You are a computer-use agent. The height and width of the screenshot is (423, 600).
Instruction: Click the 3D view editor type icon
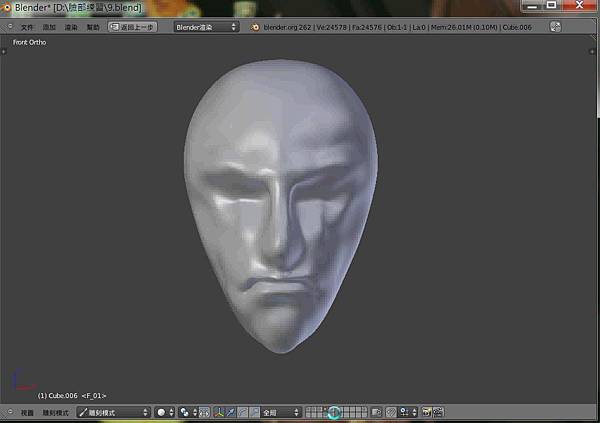tap(9, 412)
